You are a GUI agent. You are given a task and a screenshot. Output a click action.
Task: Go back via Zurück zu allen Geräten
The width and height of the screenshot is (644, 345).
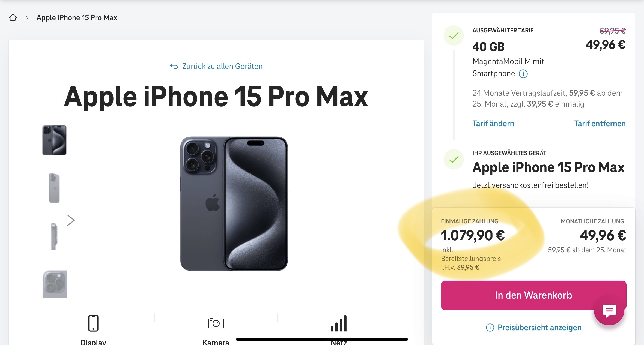tap(222, 66)
